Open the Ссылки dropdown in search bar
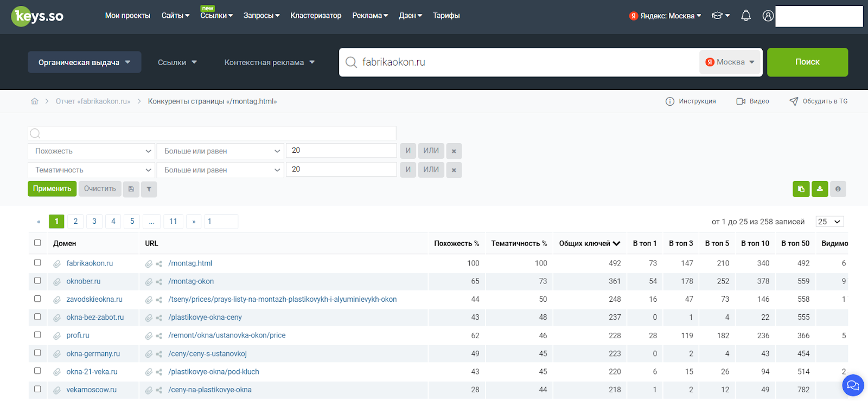 pyautogui.click(x=177, y=62)
